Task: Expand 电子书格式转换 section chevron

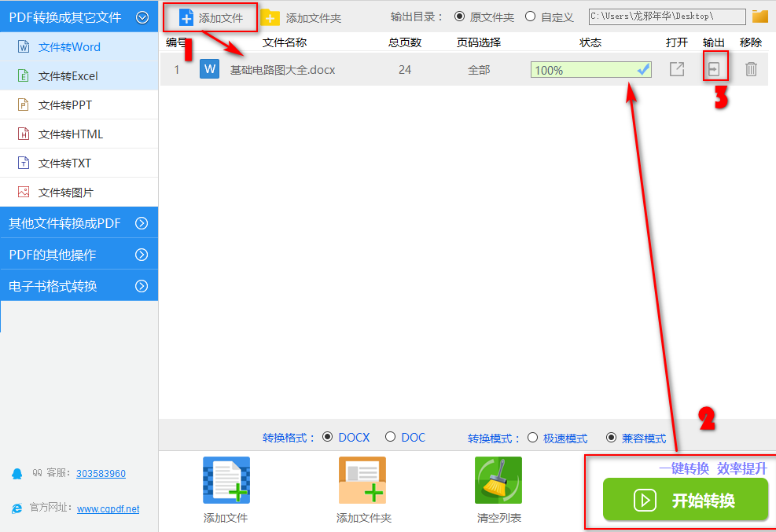Action: point(142,286)
